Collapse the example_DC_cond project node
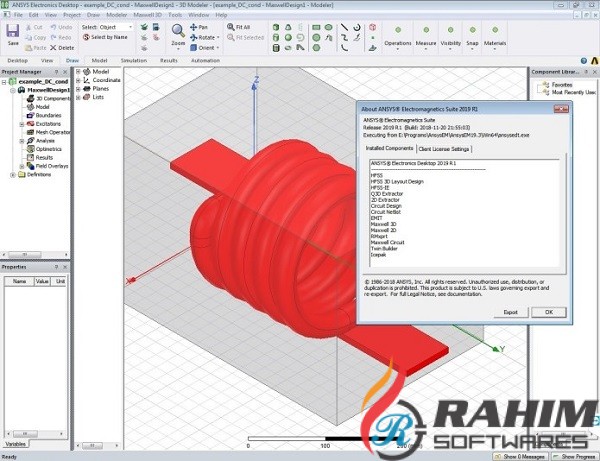The image size is (600, 461). 4,82
